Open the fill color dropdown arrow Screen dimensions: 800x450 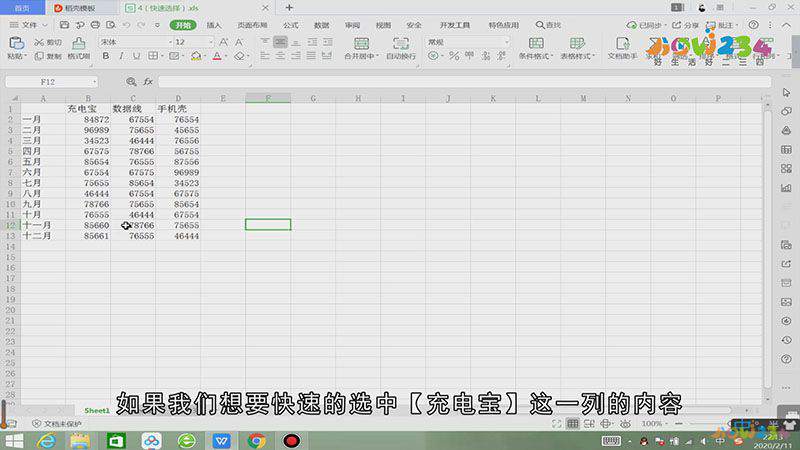point(204,57)
